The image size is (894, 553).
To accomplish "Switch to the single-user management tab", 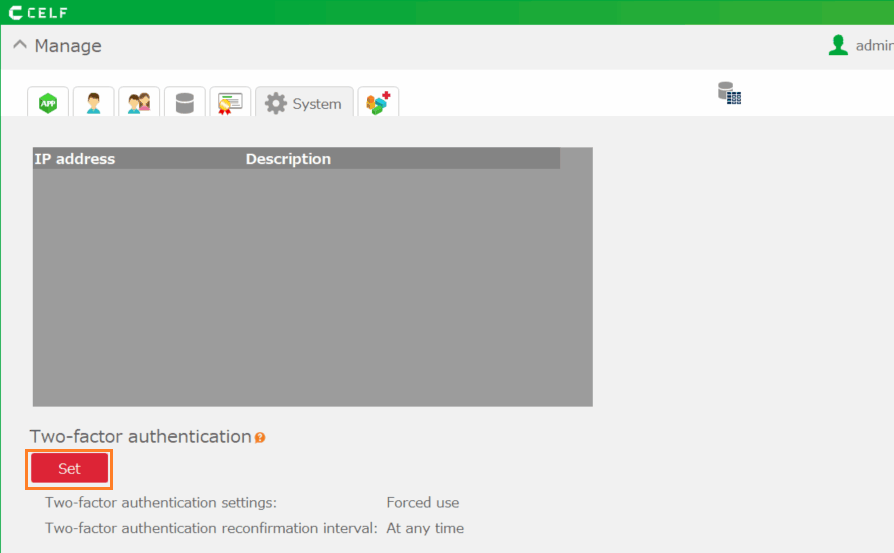I will (x=93, y=102).
